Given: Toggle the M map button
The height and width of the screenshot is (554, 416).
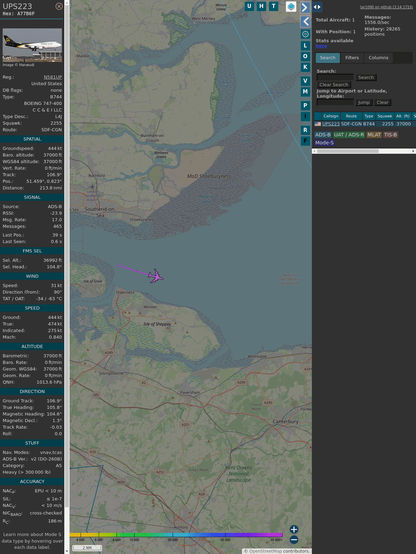Looking at the screenshot, I should point(305,92).
